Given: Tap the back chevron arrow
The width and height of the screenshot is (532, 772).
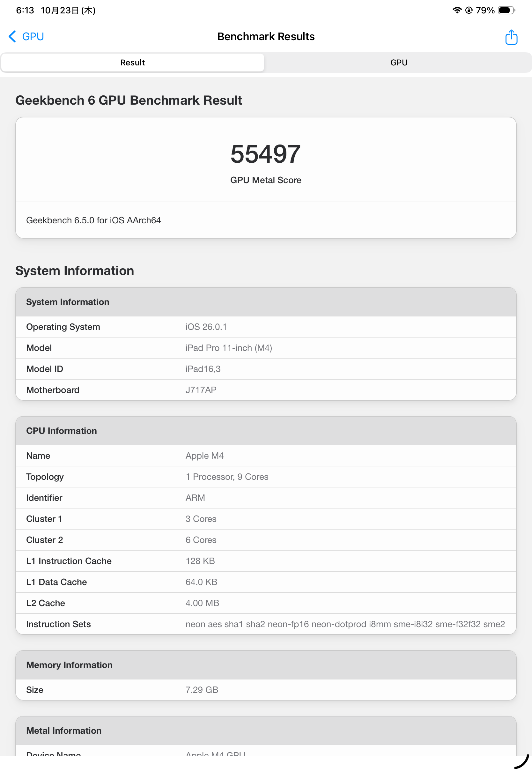Looking at the screenshot, I should pyautogui.click(x=12, y=36).
